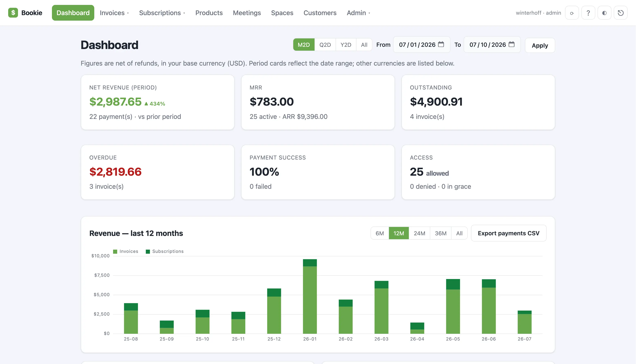636x364 pixels.
Task: Open the Customers page
Action: click(320, 13)
